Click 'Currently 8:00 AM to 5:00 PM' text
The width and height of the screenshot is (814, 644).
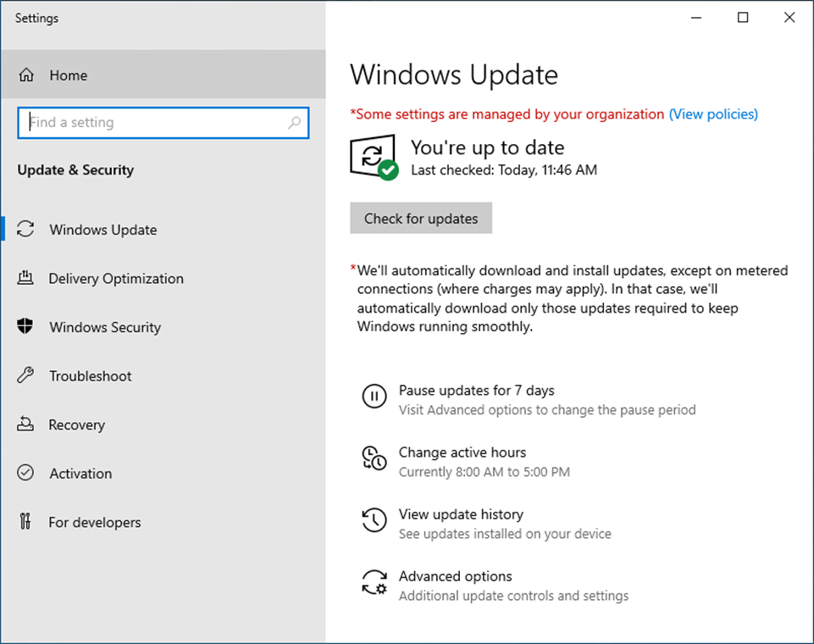click(485, 472)
